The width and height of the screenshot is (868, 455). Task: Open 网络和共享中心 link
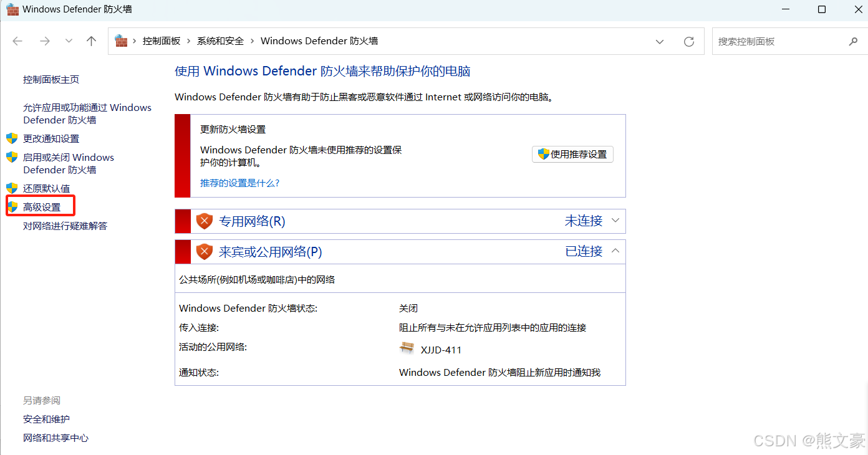point(56,438)
